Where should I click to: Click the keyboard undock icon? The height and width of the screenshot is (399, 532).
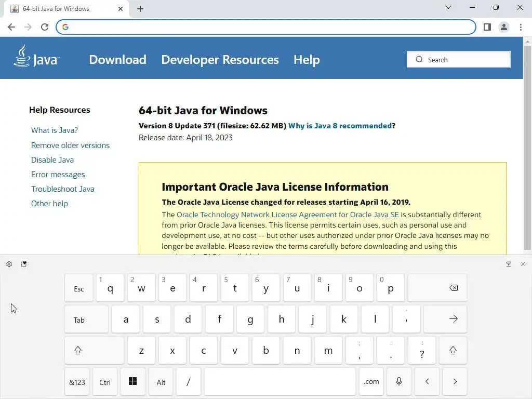509,264
